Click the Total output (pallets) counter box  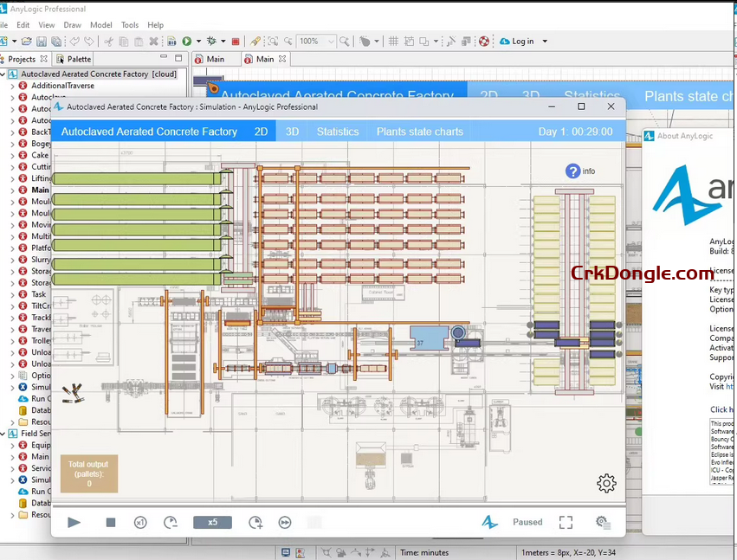[x=87, y=473]
